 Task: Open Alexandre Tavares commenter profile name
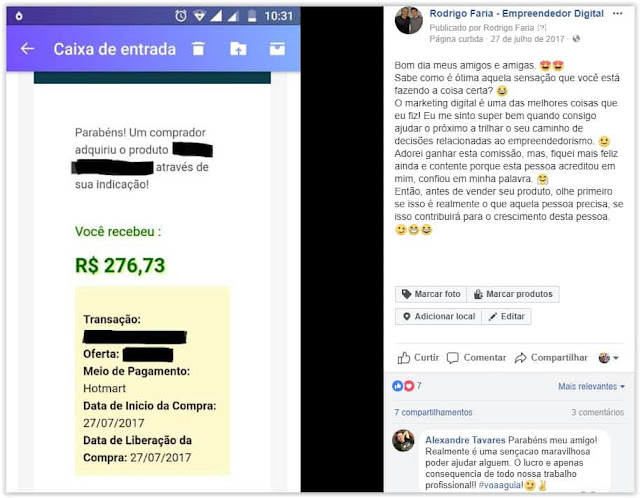coord(465,440)
